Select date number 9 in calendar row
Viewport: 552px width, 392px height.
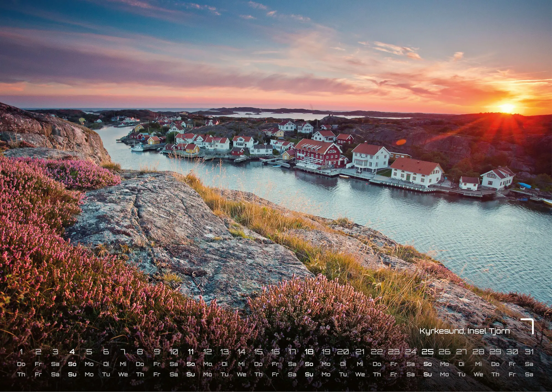[x=157, y=352]
